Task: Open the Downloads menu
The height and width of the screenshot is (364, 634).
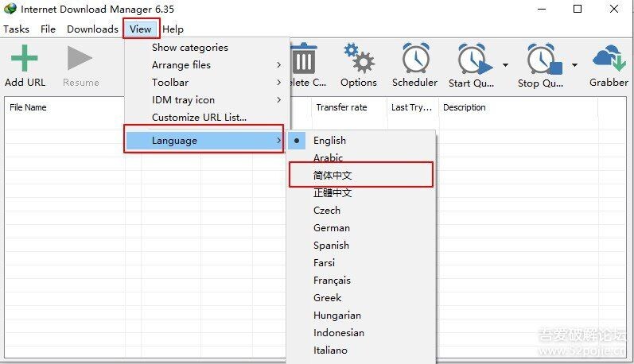Action: (92, 29)
